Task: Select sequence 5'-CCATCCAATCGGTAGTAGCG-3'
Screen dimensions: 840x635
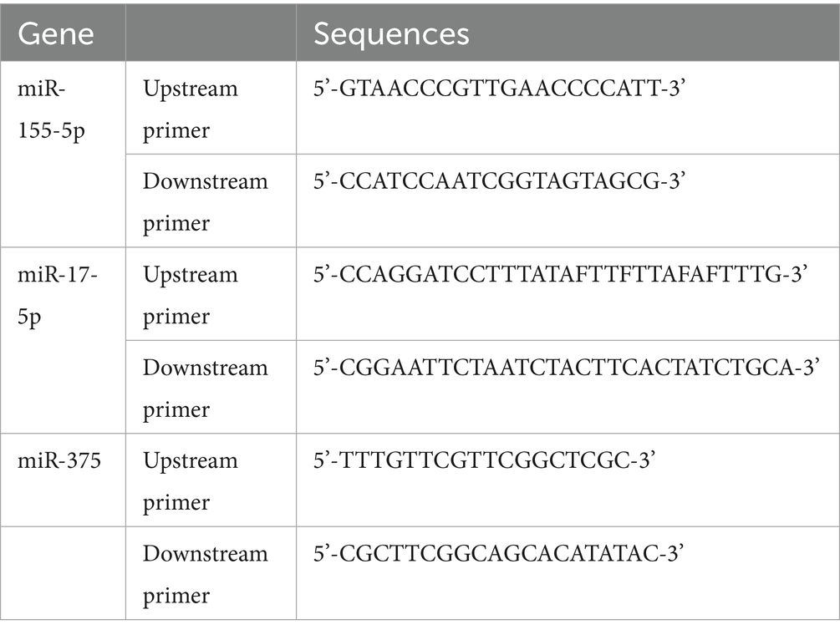Action: point(499,181)
